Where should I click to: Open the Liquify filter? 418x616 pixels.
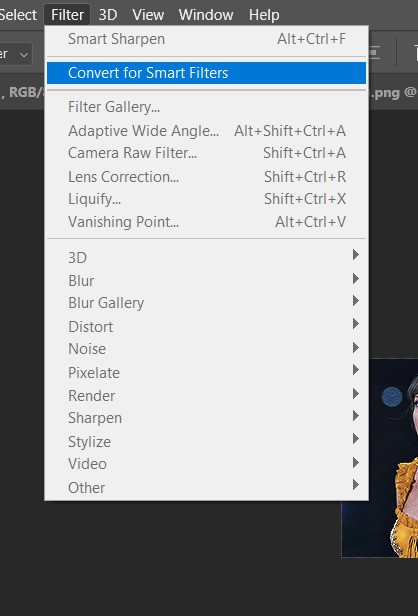(206, 199)
